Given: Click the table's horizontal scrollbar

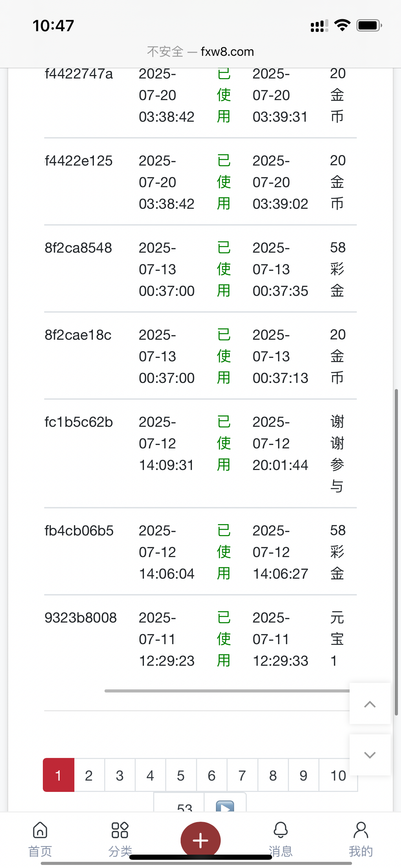Looking at the screenshot, I should coord(227,691).
